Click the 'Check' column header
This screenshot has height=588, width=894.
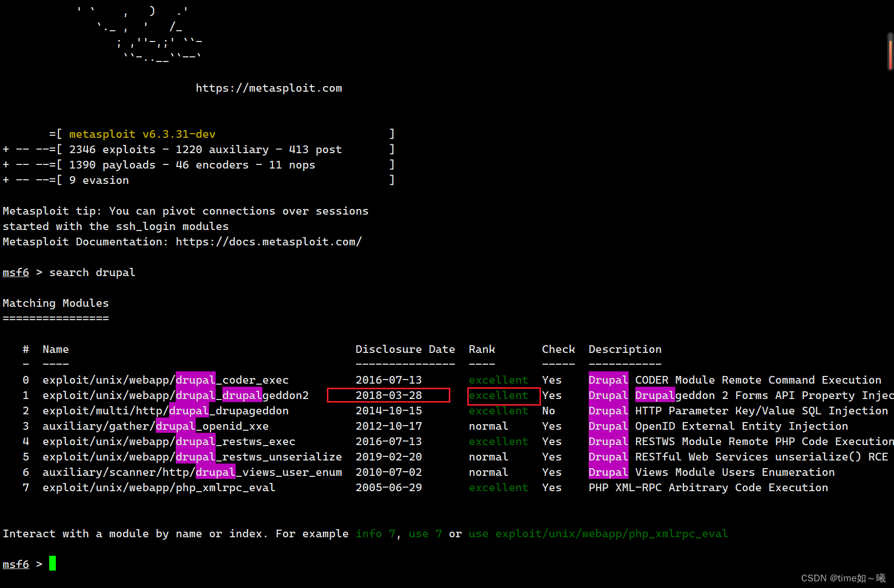click(558, 349)
